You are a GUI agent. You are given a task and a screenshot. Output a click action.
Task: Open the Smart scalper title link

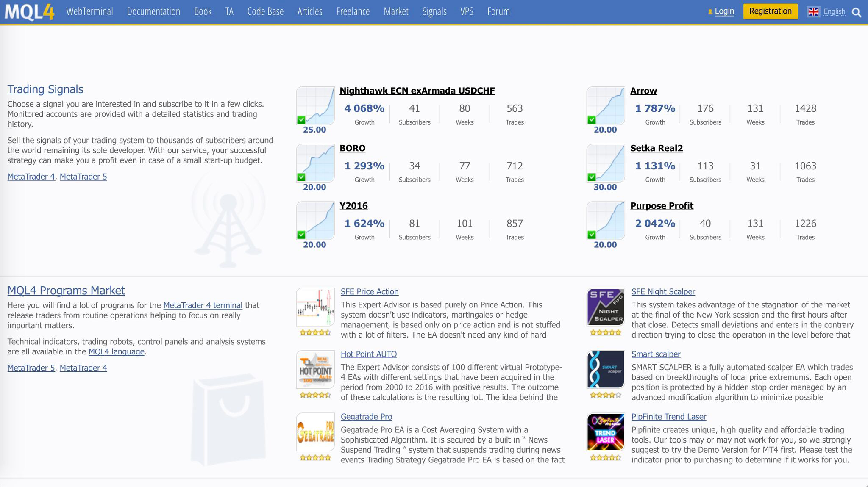coord(656,354)
